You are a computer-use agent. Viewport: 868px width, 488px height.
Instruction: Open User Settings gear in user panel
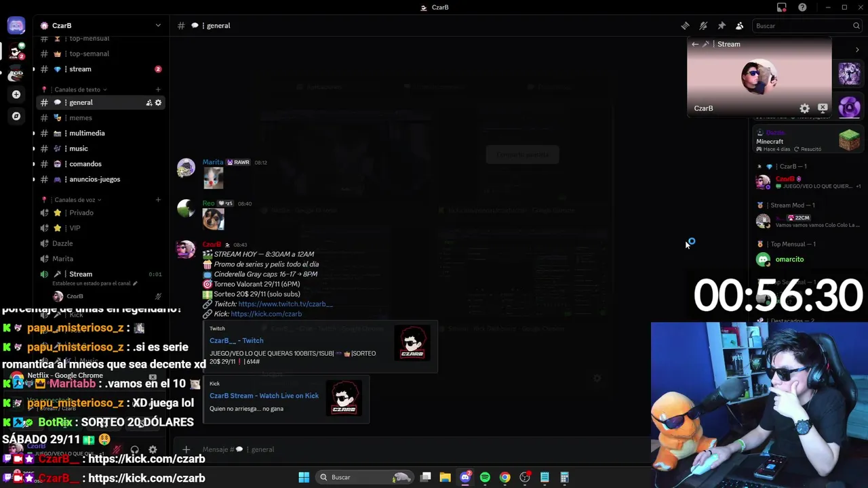[153, 449]
